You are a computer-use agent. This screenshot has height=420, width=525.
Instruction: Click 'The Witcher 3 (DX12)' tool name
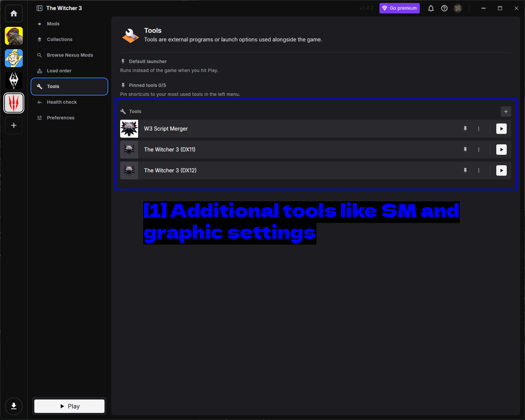170,170
